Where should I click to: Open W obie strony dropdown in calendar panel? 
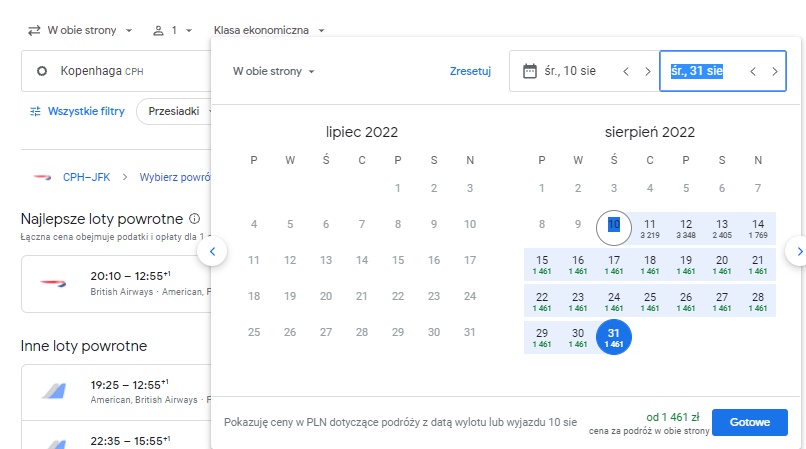pos(273,71)
